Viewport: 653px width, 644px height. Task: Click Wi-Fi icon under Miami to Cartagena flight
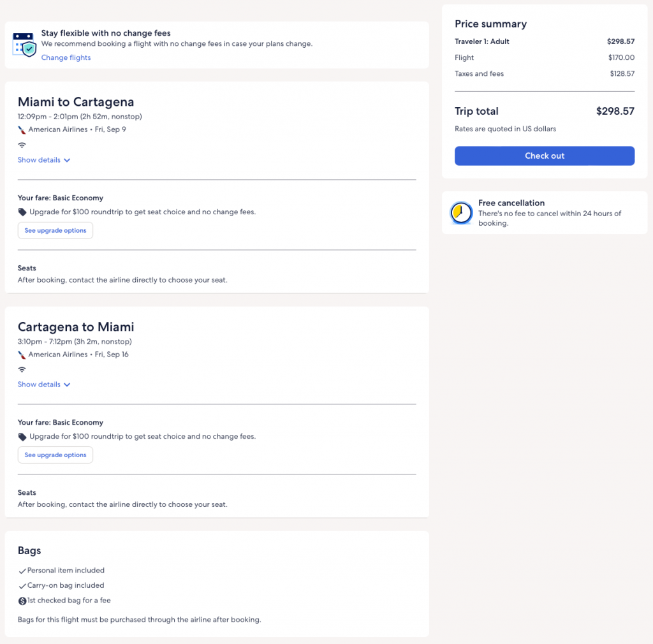tap(22, 145)
